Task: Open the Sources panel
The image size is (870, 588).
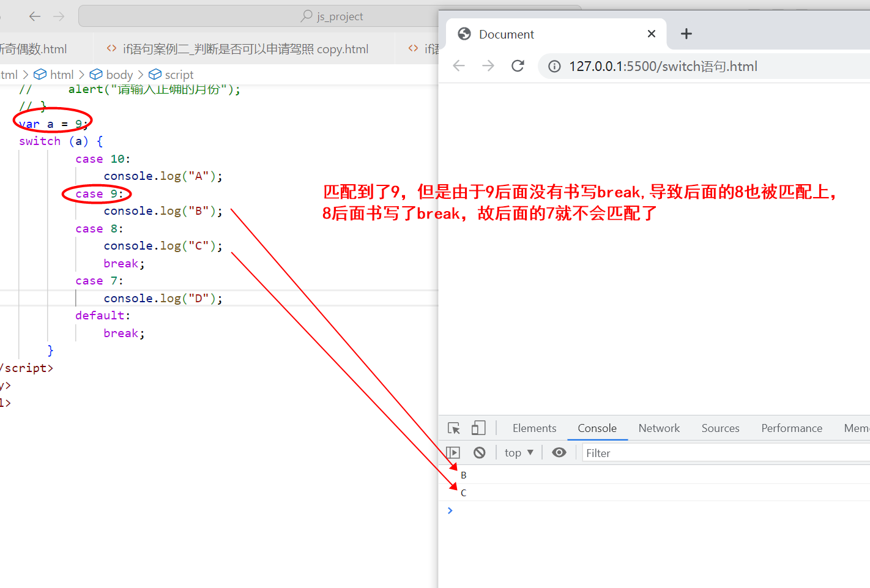Action: [x=720, y=428]
